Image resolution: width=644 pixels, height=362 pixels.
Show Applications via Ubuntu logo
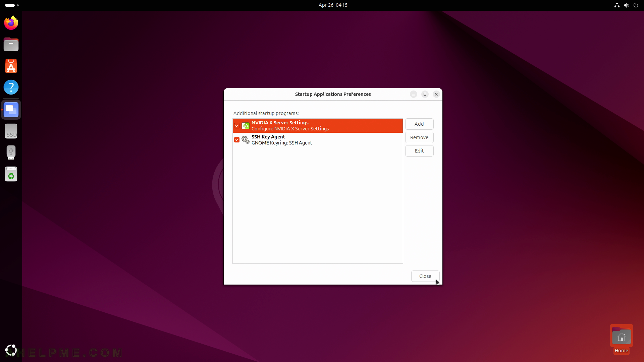(x=11, y=350)
